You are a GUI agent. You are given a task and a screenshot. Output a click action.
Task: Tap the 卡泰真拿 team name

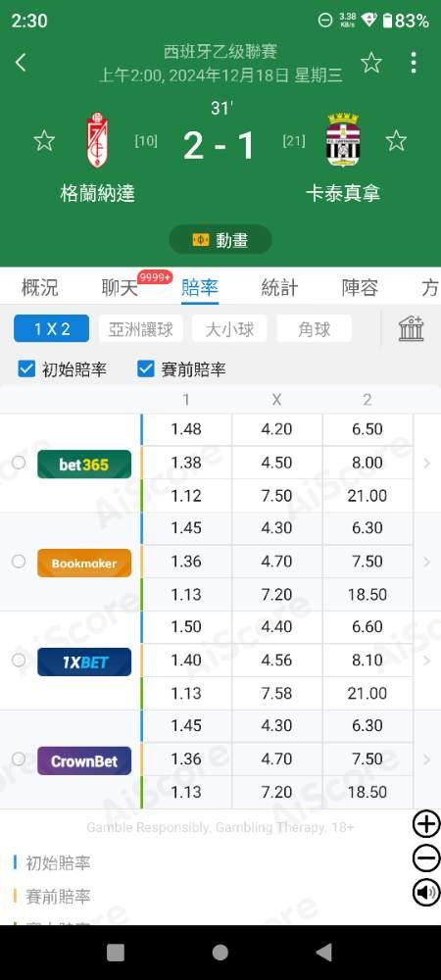(343, 193)
